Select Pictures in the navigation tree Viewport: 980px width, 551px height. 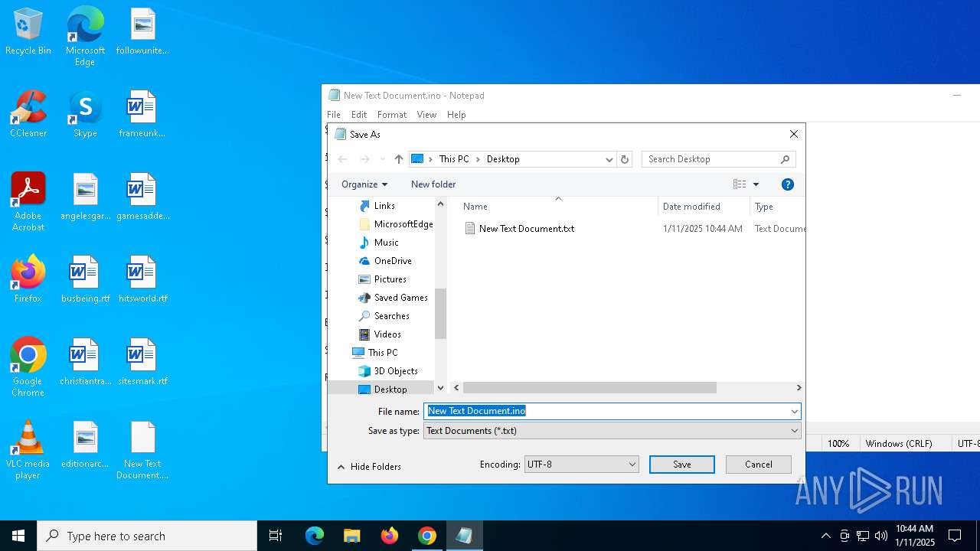coord(390,279)
